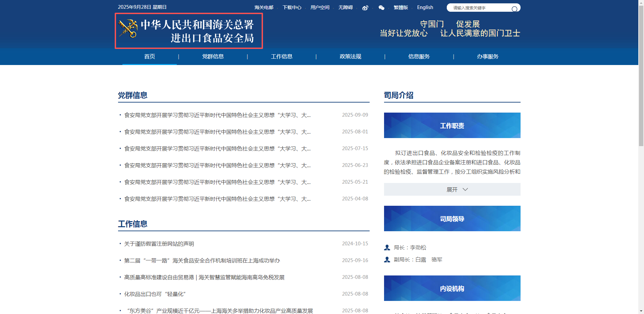Click the Weibo icon in top bar

(365, 8)
